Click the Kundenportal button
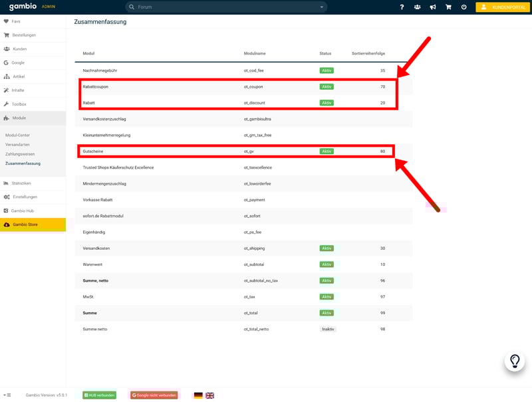 click(x=502, y=7)
